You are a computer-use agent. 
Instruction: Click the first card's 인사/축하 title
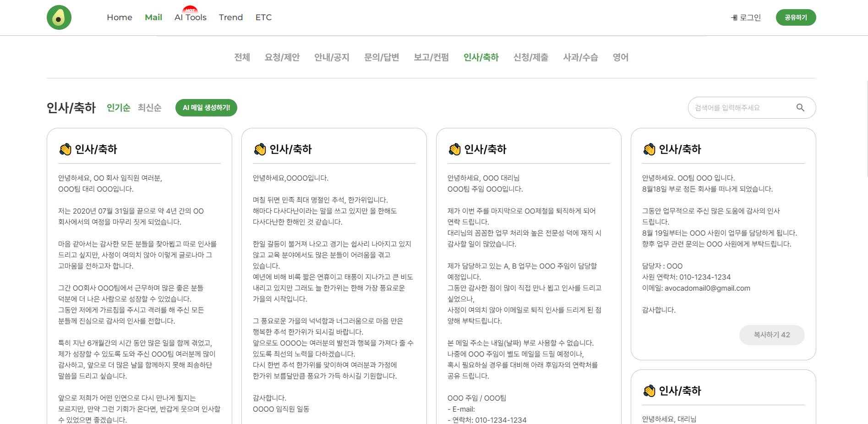coord(96,149)
